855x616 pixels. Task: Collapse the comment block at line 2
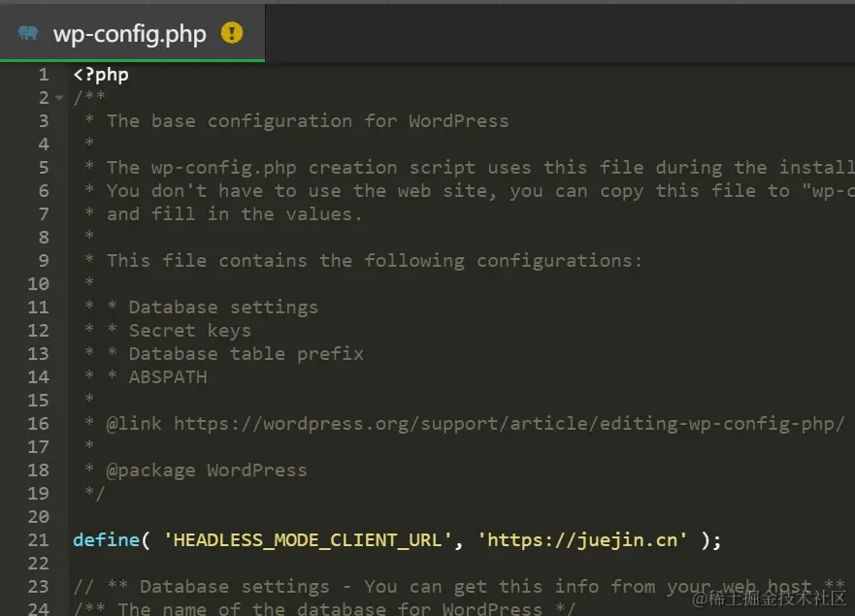click(59, 98)
